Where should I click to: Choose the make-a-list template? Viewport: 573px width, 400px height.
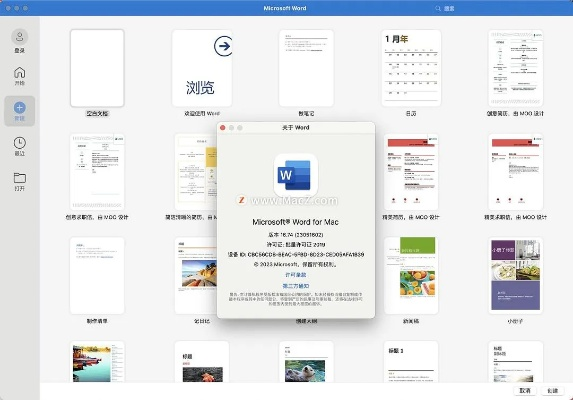click(x=97, y=275)
